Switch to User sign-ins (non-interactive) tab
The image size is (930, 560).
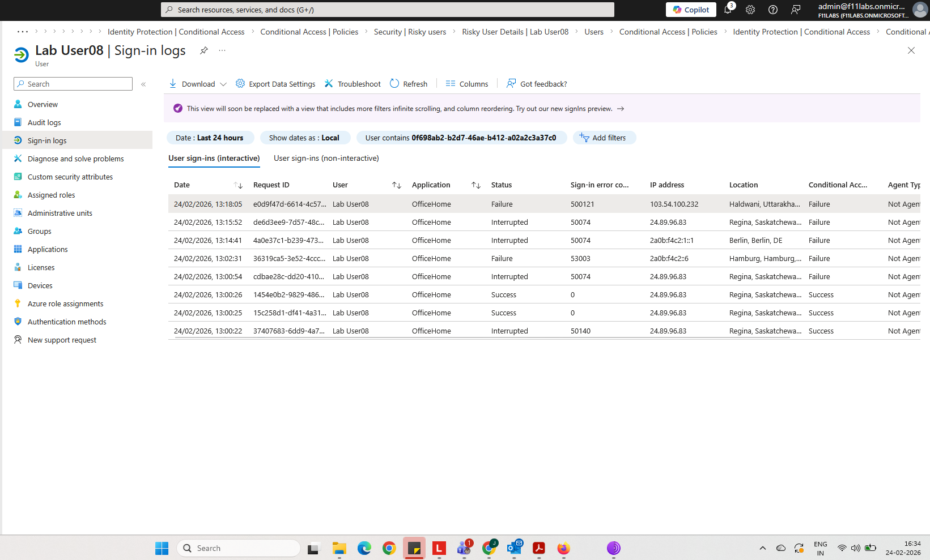[x=326, y=159]
